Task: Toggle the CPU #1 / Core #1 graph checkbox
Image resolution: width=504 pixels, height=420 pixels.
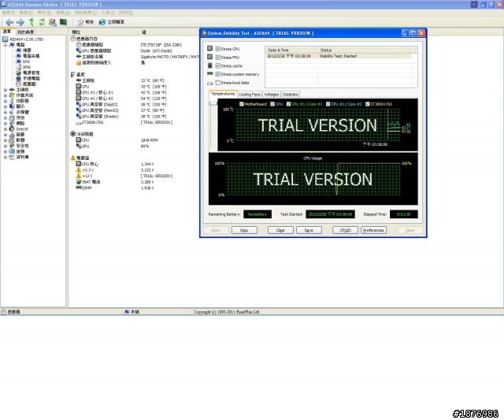Action: [288, 104]
